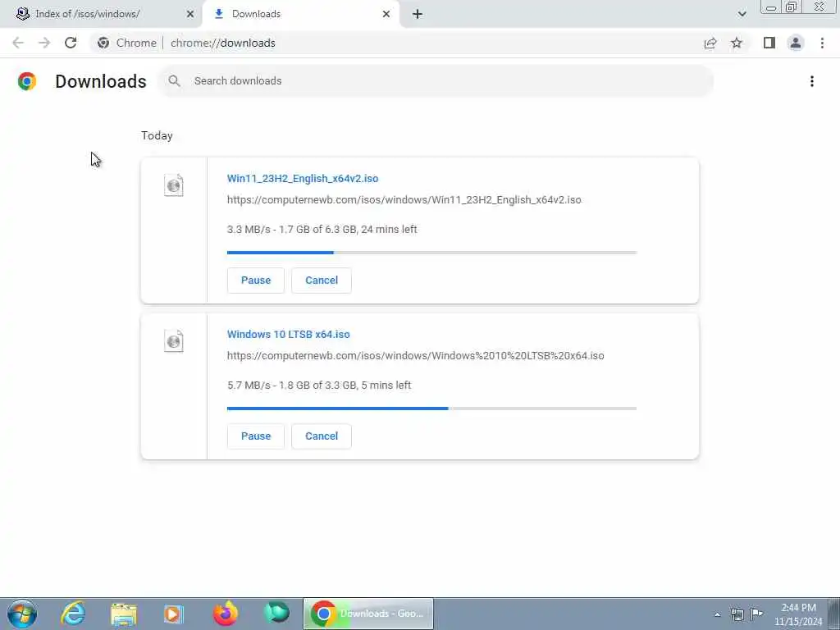840x630 pixels.
Task: Select the Downloads tab
Action: 256,14
